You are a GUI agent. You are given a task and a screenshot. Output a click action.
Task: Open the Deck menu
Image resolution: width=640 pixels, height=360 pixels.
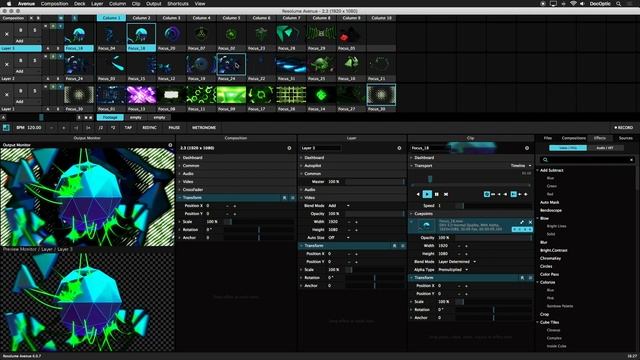(80, 4)
